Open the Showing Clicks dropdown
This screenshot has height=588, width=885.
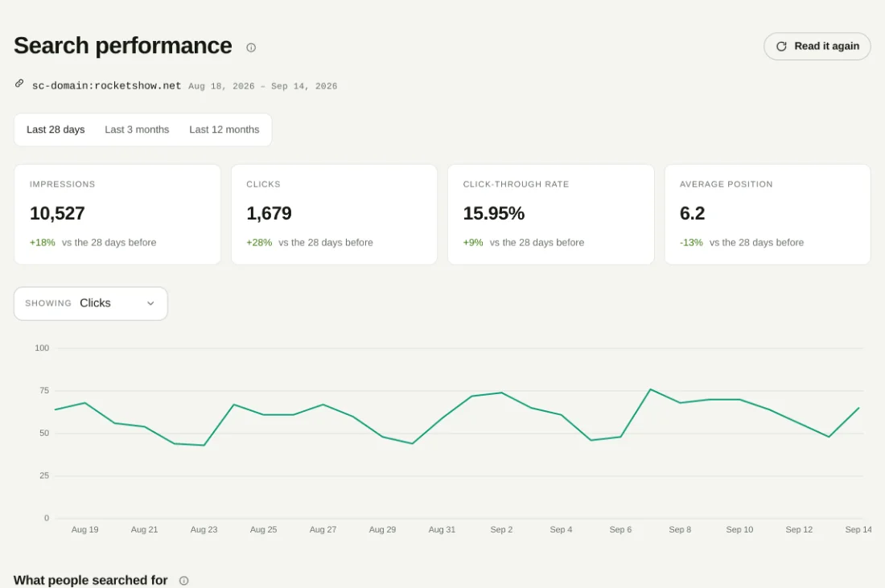pyautogui.click(x=91, y=303)
